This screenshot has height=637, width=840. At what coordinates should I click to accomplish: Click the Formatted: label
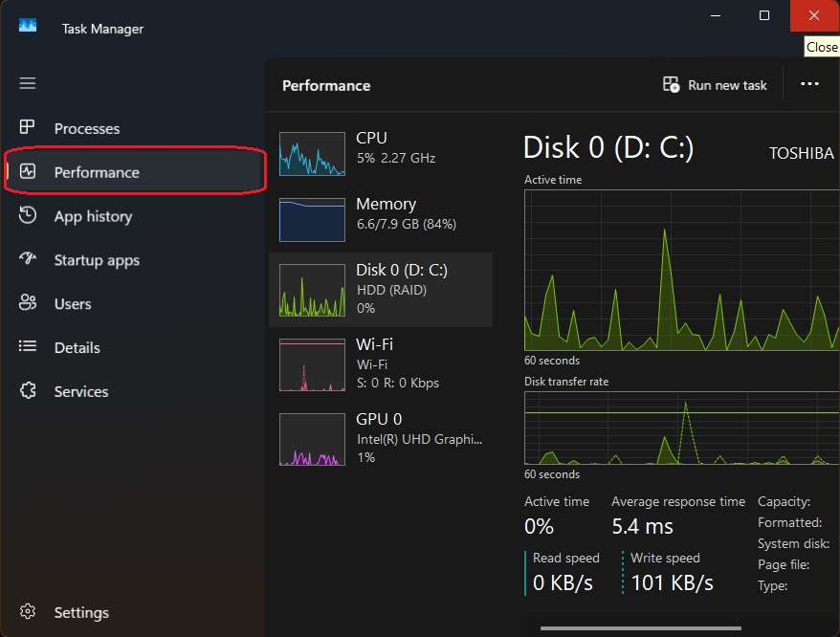click(789, 522)
